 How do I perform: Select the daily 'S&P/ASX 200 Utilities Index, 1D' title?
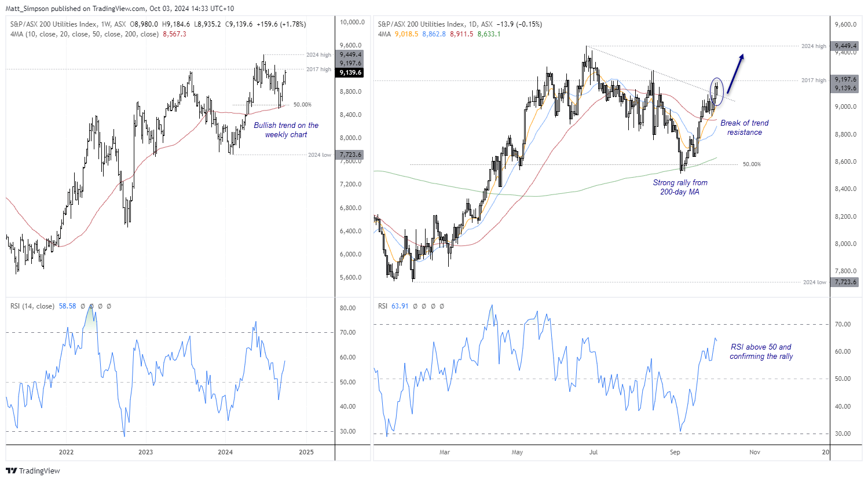tap(435, 24)
